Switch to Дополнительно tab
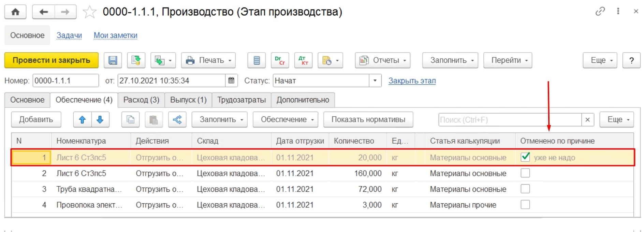 303,100
